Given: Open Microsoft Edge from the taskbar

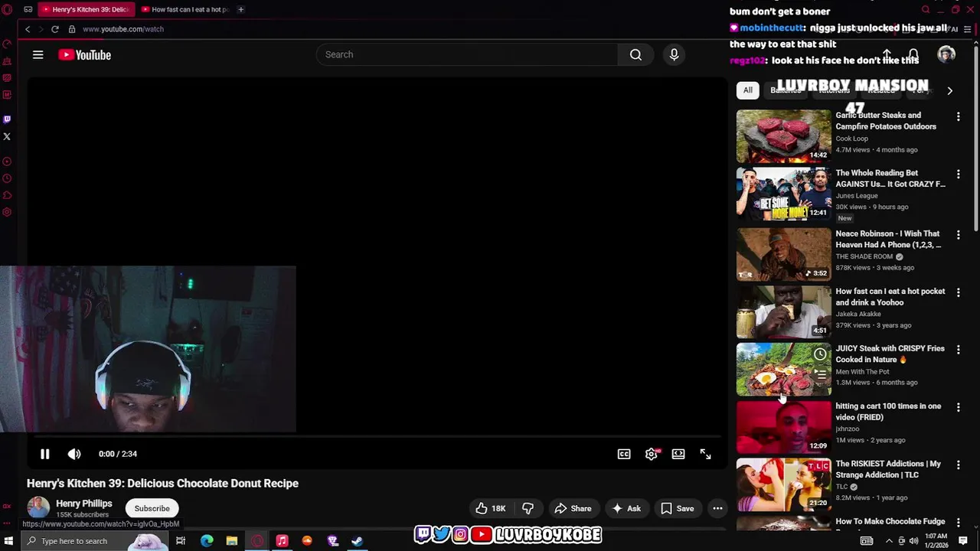Looking at the screenshot, I should tap(207, 541).
